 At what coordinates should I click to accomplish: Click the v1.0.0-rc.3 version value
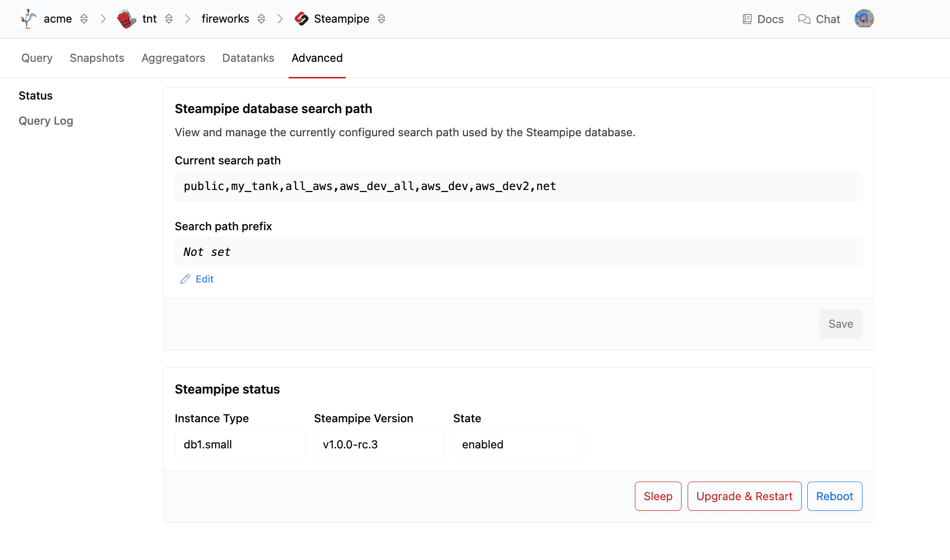click(x=379, y=444)
